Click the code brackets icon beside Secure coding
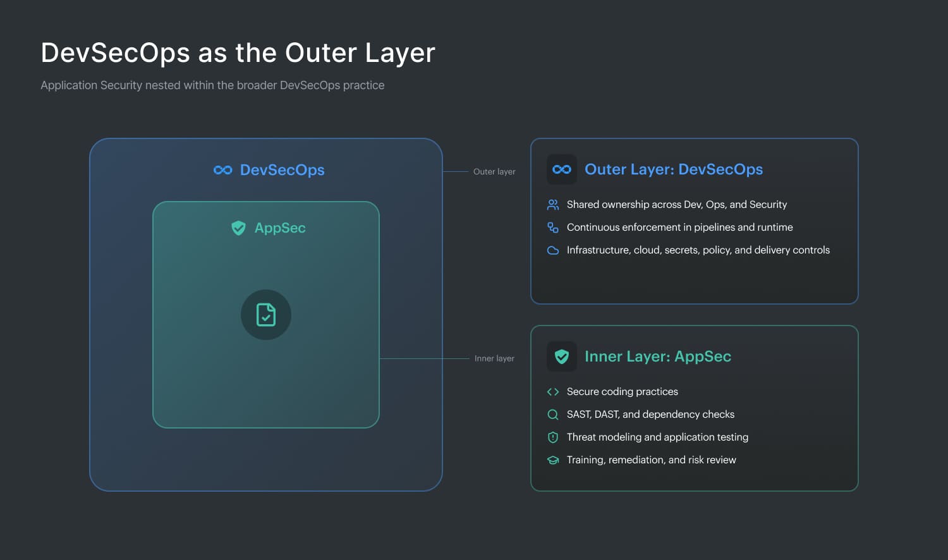948x560 pixels. (x=553, y=391)
